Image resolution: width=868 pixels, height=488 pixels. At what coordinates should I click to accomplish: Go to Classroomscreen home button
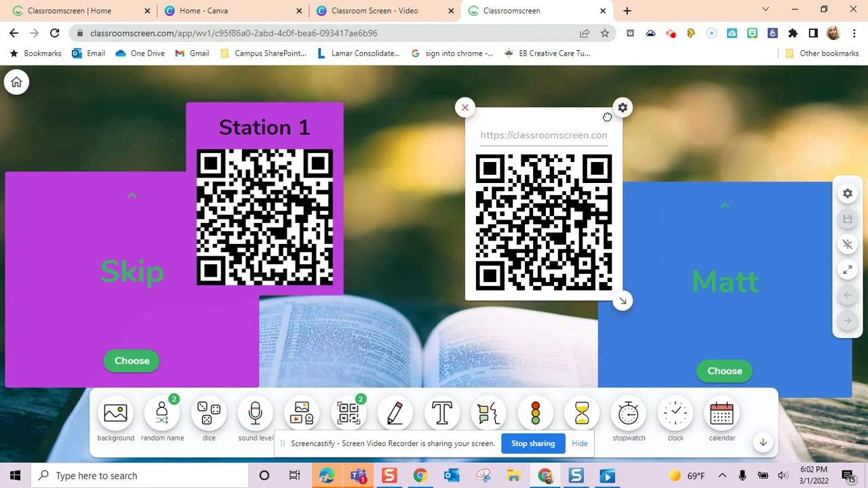pos(16,82)
